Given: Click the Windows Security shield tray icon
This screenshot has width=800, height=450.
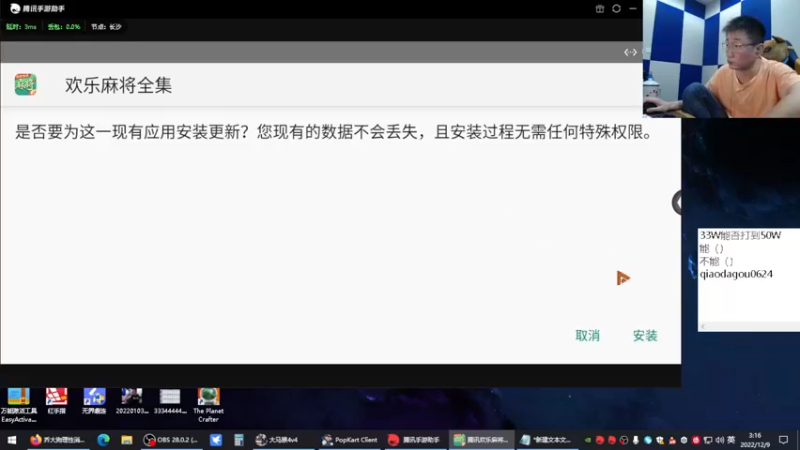Looking at the screenshot, I should click(x=660, y=440).
